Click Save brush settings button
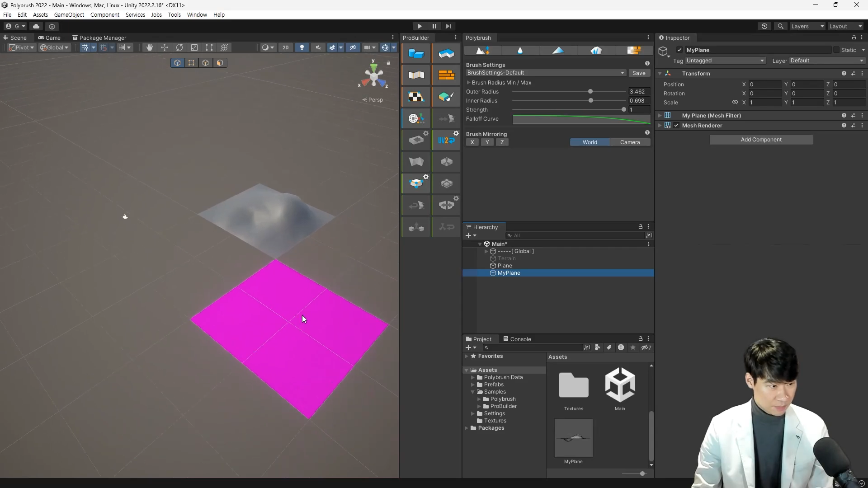This screenshot has height=488, width=868. tap(639, 73)
